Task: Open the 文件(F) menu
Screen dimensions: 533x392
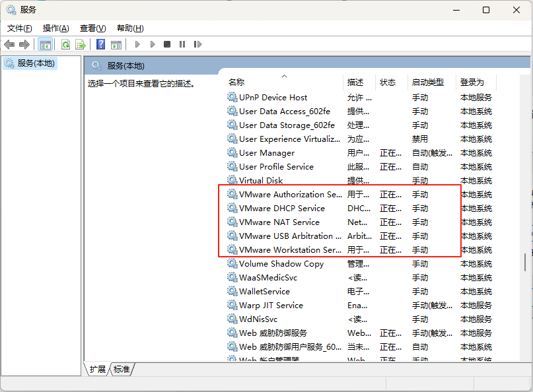Action: click(x=20, y=28)
